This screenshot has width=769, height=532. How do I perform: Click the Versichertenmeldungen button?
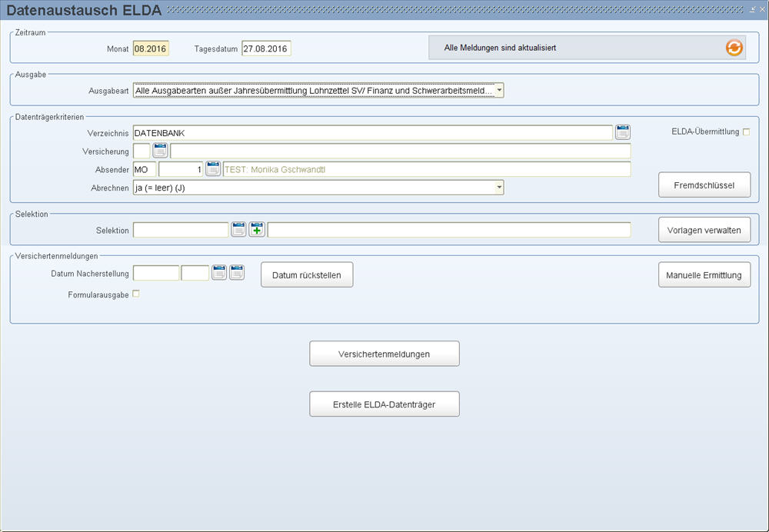[384, 354]
